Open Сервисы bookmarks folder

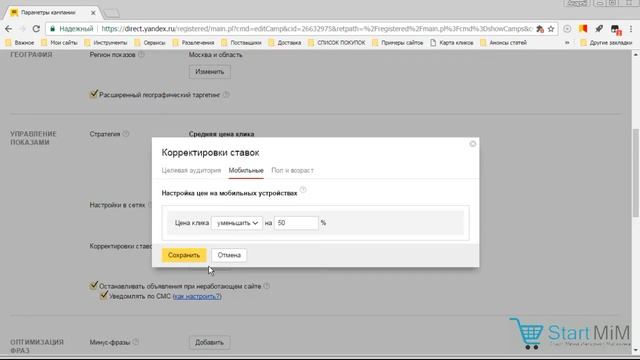(x=150, y=42)
